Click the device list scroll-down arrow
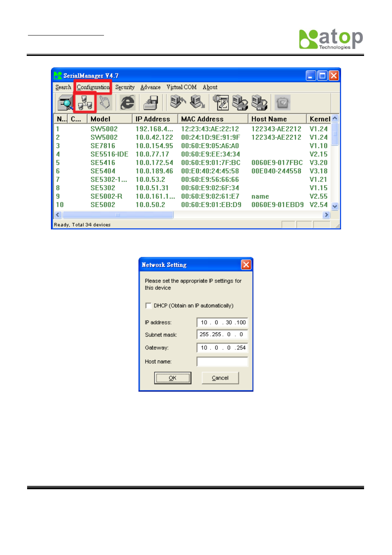The width and height of the screenshot is (392, 555). (335, 206)
